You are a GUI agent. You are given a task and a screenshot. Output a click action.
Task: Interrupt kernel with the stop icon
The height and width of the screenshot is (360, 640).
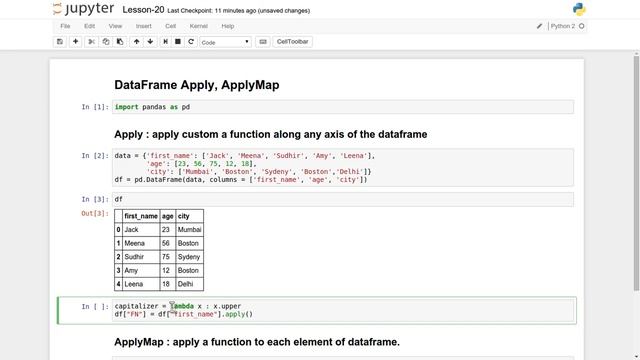tap(178, 42)
